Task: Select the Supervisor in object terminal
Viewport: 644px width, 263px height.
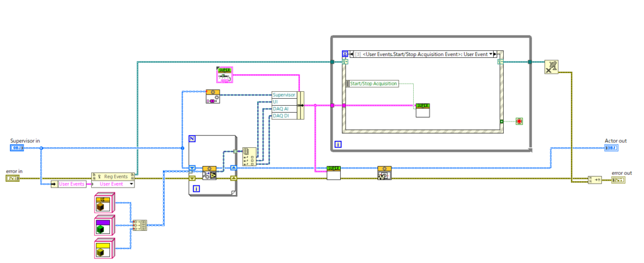Action: point(17,148)
